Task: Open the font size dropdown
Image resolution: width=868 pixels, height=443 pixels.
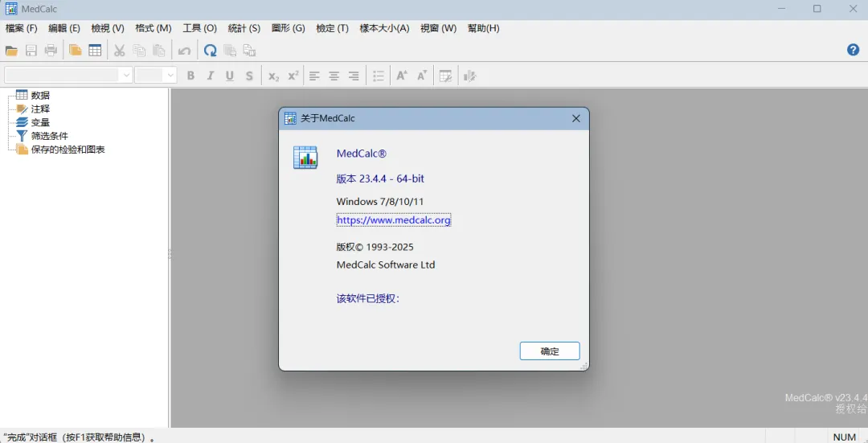Action: click(x=170, y=75)
